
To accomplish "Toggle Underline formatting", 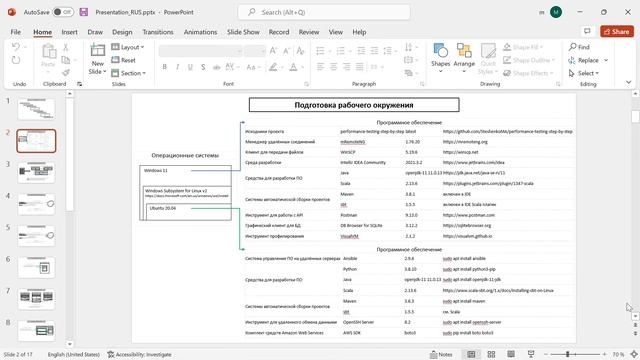I will (x=190, y=67).
